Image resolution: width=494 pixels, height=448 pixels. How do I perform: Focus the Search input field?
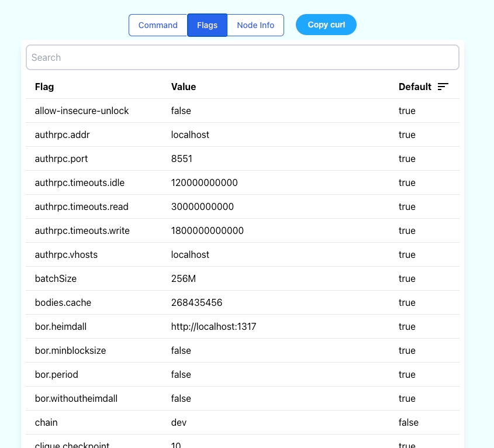tap(242, 57)
